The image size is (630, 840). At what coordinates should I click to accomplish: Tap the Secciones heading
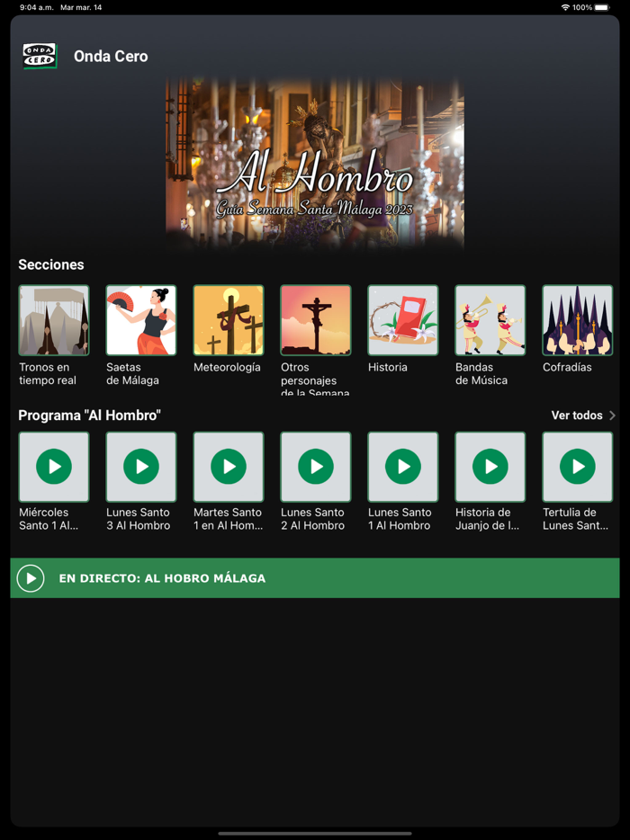[x=51, y=264]
